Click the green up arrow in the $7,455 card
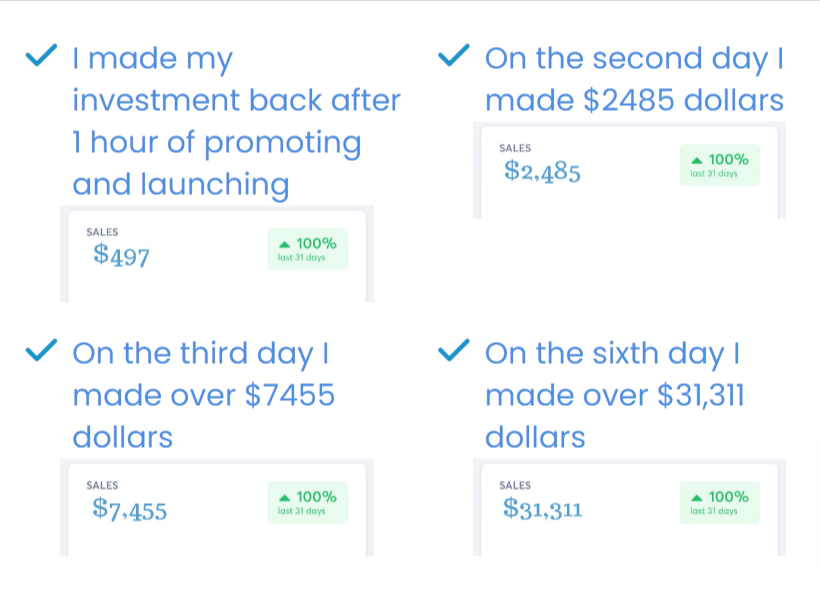Screen dimensions: 820x613 click(x=285, y=497)
